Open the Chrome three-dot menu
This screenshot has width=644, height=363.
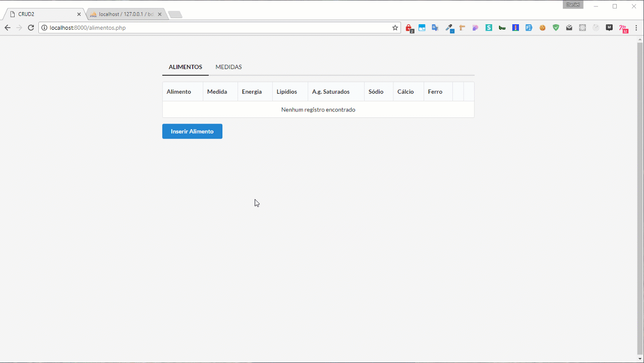636,28
